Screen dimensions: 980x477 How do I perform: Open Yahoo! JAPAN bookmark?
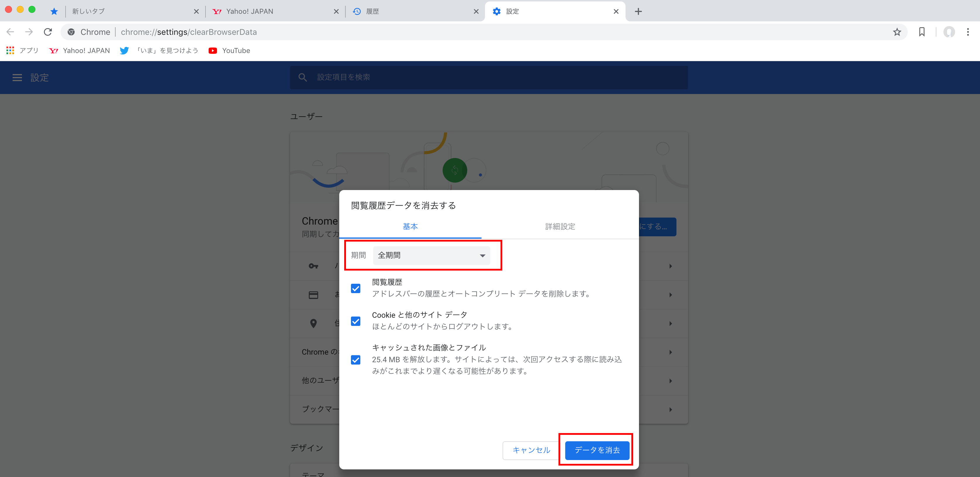pyautogui.click(x=80, y=51)
